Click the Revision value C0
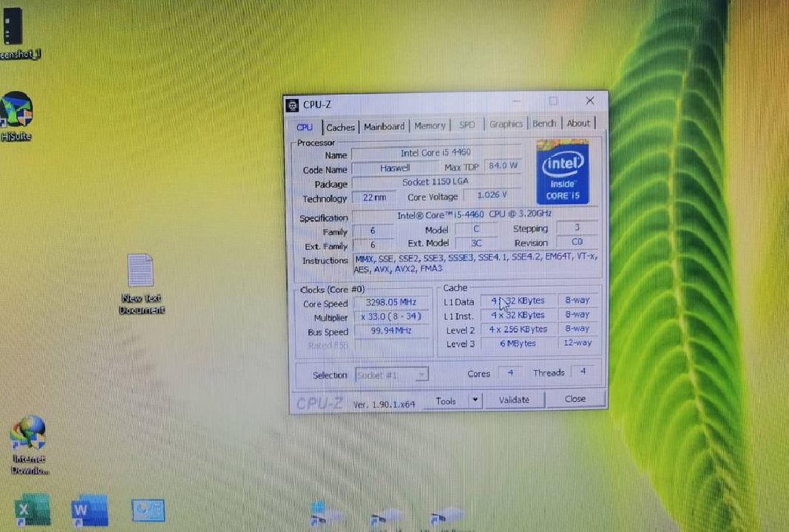789x532 pixels. [x=578, y=242]
